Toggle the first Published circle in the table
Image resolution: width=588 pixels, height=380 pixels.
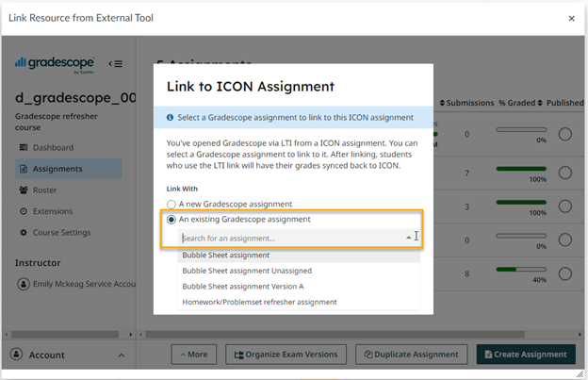click(x=565, y=134)
